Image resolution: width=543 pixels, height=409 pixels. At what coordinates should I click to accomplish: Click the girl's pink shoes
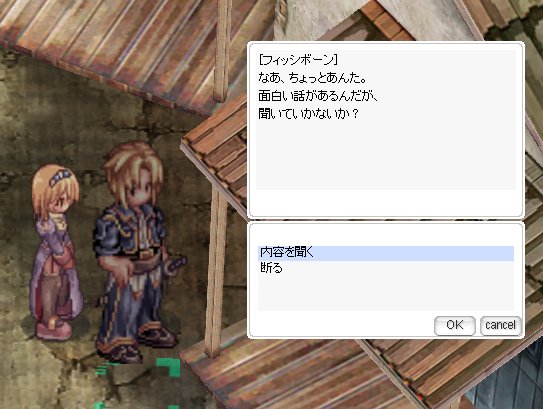tap(53, 329)
